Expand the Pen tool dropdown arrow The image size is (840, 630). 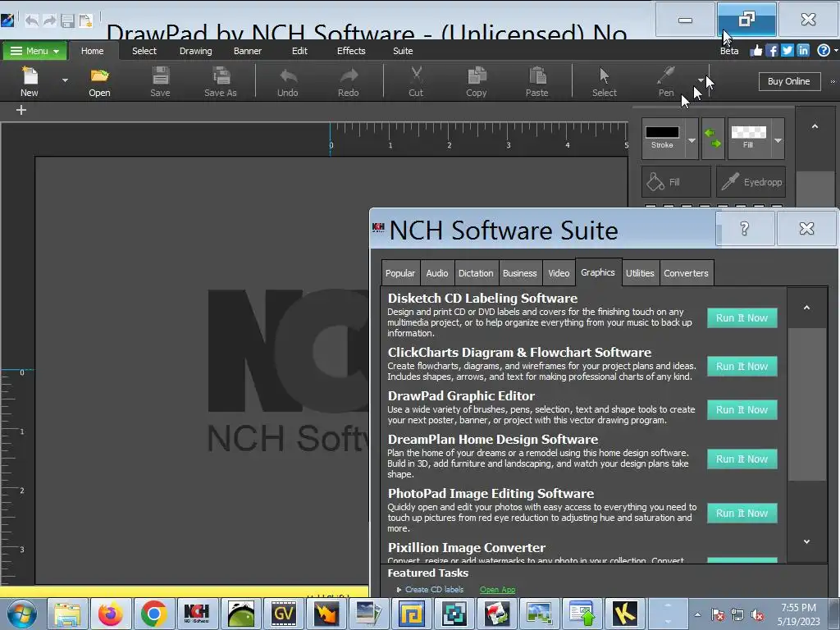click(701, 80)
